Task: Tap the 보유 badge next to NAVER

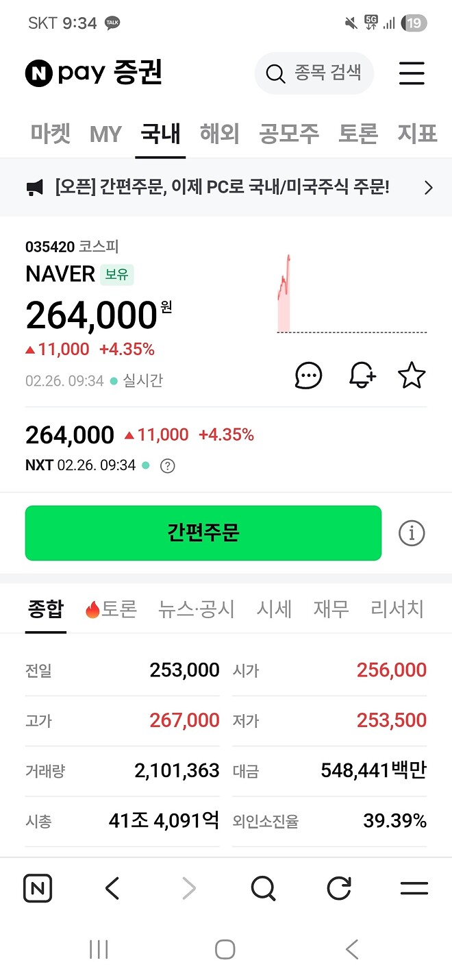Action: [x=116, y=274]
